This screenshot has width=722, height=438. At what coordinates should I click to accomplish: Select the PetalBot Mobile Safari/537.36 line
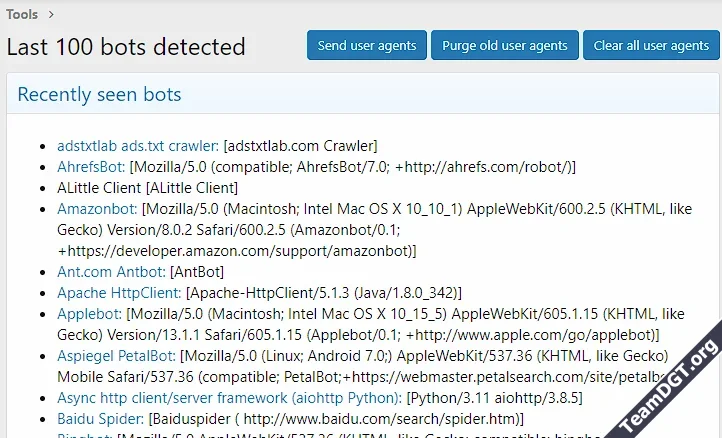pyautogui.click(x=361, y=377)
